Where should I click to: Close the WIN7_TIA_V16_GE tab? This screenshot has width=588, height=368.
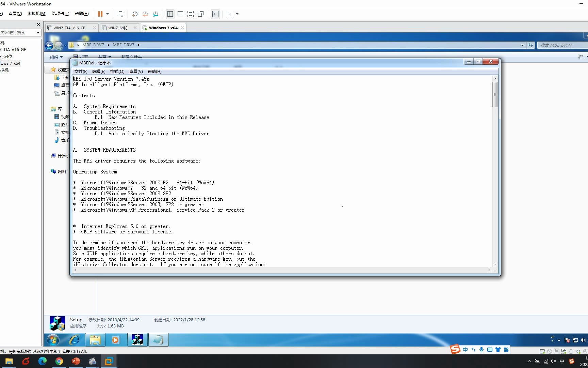[94, 28]
